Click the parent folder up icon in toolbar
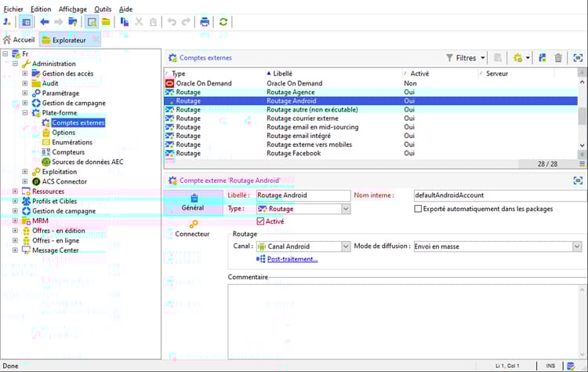This screenshot has height=372, width=588. click(x=73, y=22)
